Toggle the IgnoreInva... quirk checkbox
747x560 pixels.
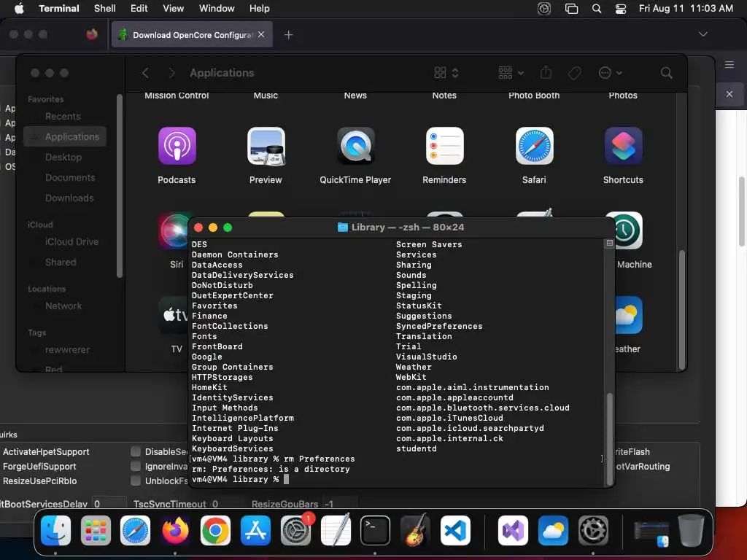[136, 466]
